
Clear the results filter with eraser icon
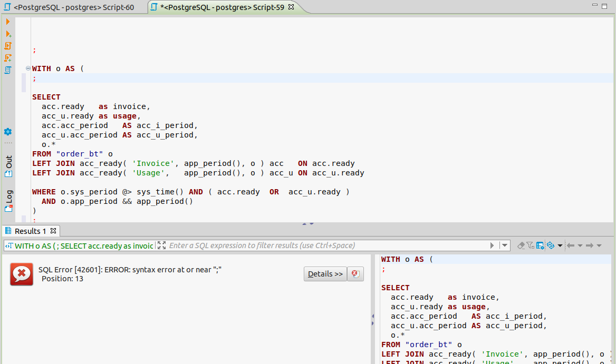(x=521, y=245)
